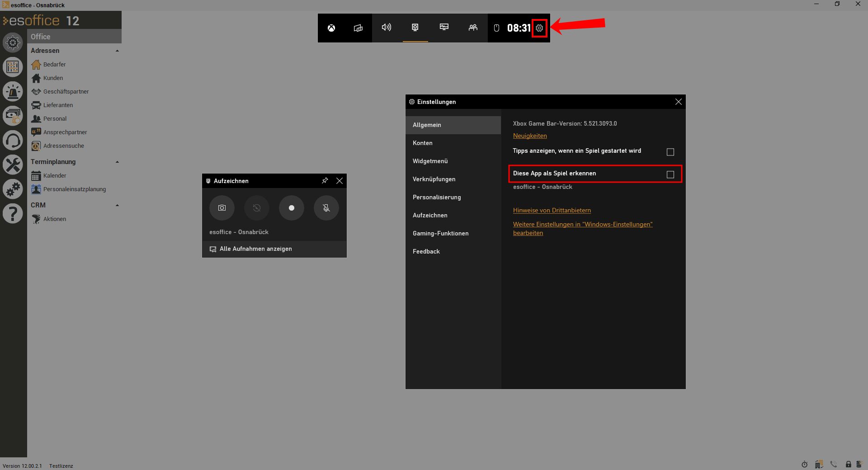Select the Allgemein settings tab
This screenshot has height=470, width=868.
click(453, 125)
